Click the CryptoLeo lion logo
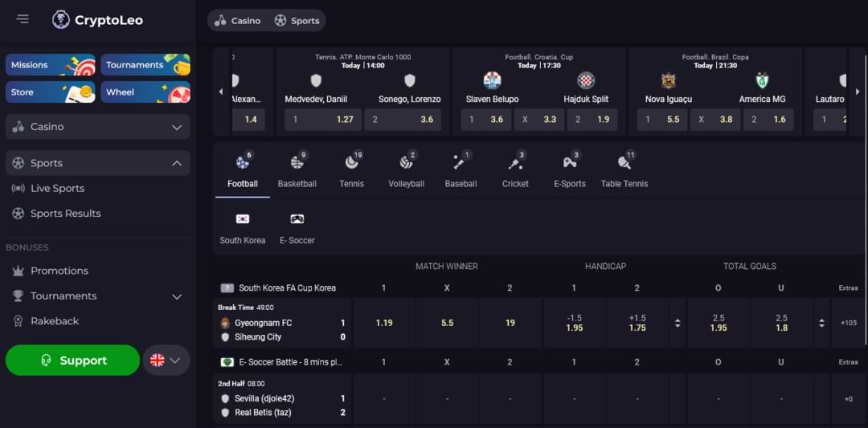The image size is (868, 428). click(61, 20)
